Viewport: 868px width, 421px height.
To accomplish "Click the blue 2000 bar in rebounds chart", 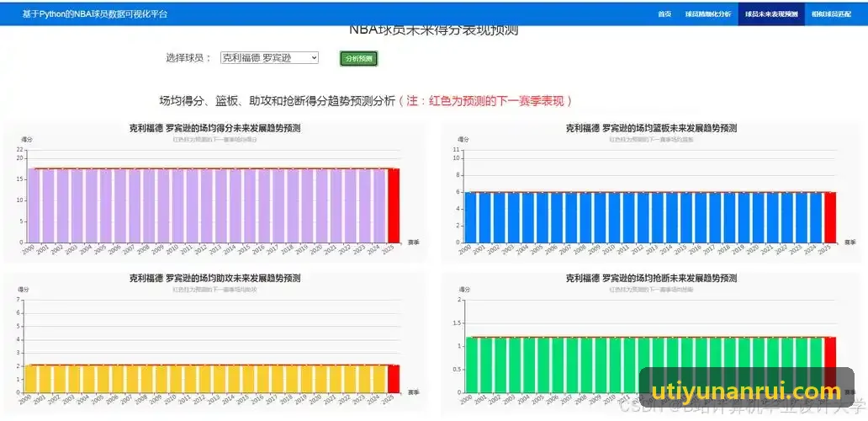I will click(470, 217).
